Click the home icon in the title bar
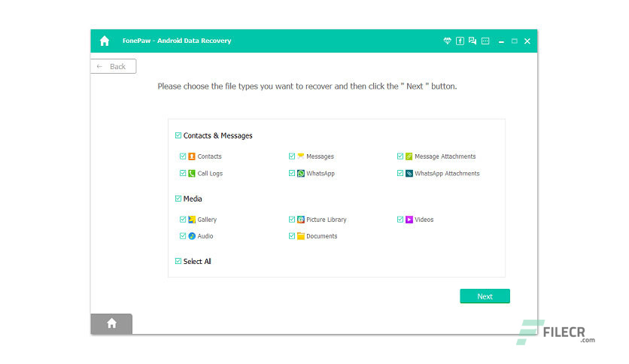629x364 pixels. (x=105, y=41)
